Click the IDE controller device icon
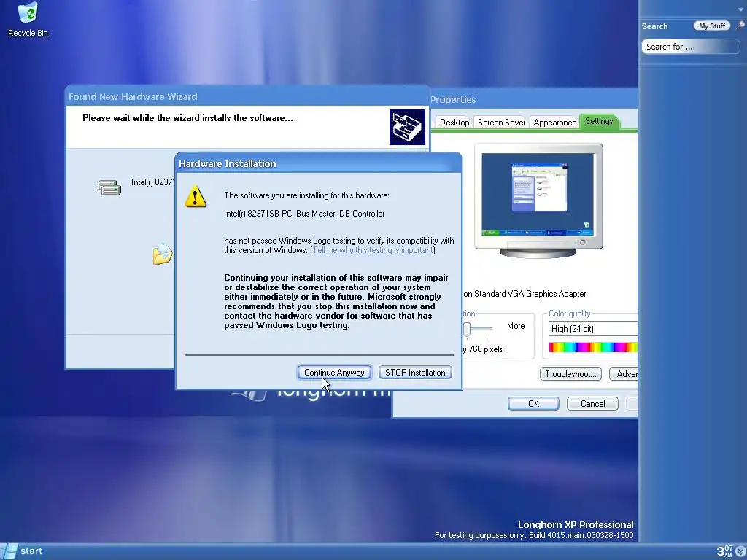This screenshot has height=560, width=747. [109, 187]
